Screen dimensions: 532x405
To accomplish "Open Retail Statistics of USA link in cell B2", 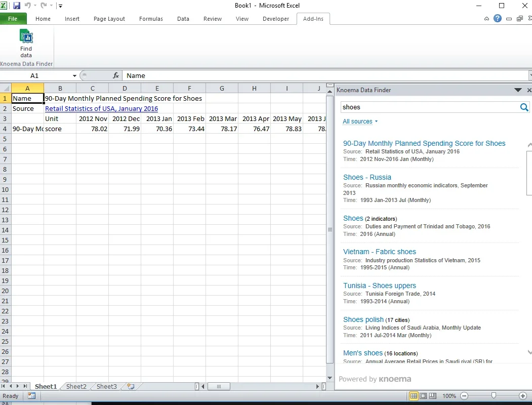I will 101,108.
